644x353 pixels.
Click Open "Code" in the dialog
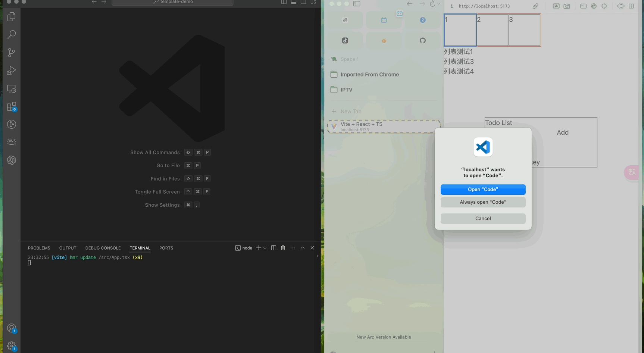tap(483, 190)
